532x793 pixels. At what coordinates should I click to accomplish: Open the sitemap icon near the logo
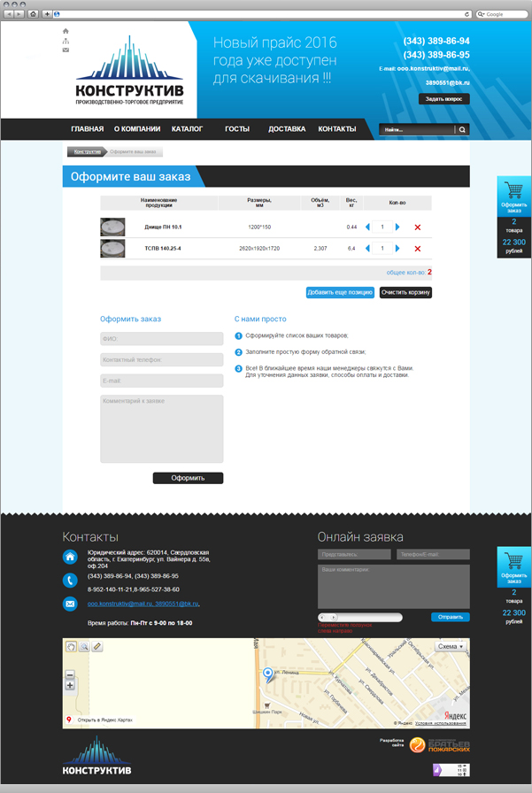click(66, 41)
